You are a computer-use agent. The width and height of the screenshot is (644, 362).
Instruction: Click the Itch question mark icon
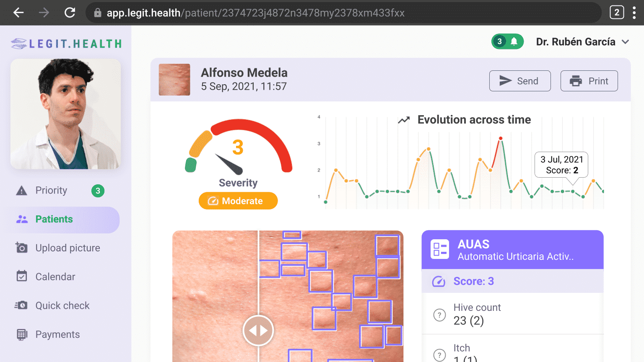pyautogui.click(x=439, y=355)
